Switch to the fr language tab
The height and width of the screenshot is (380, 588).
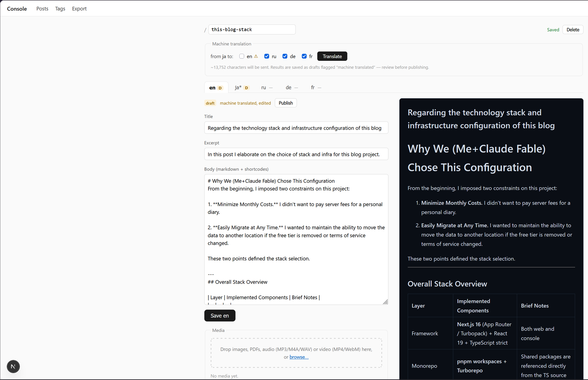pyautogui.click(x=316, y=88)
